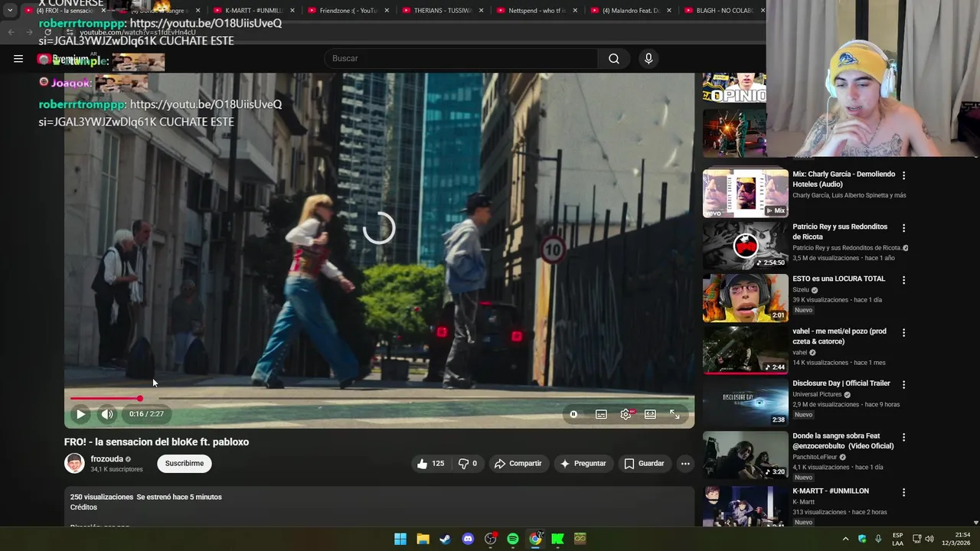Viewport: 980px width, 551px height.
Task: Seek on the red video progress bar
Action: coord(379,398)
